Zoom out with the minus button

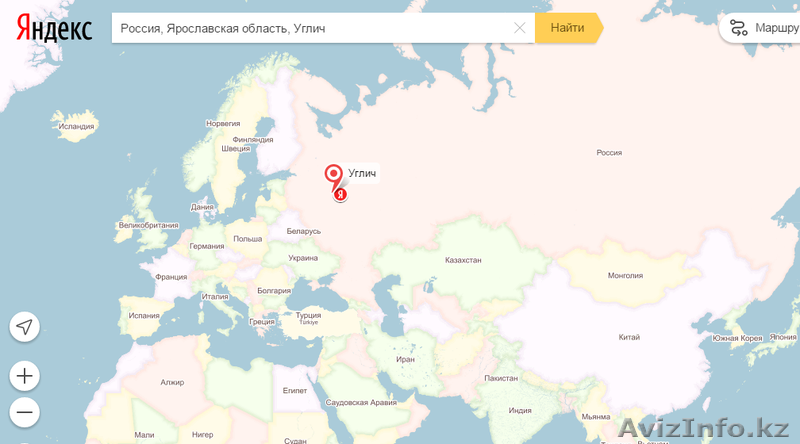[24, 412]
